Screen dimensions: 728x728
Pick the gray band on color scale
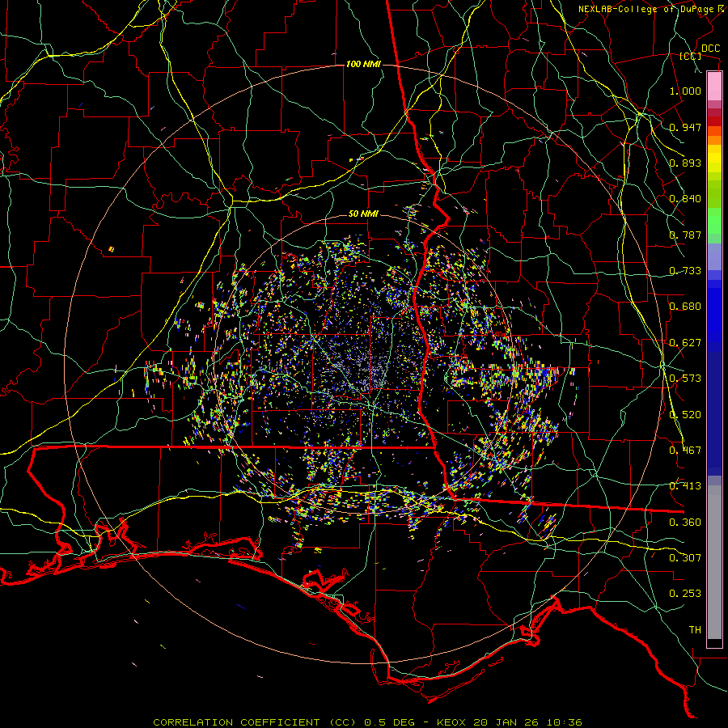pos(714,562)
